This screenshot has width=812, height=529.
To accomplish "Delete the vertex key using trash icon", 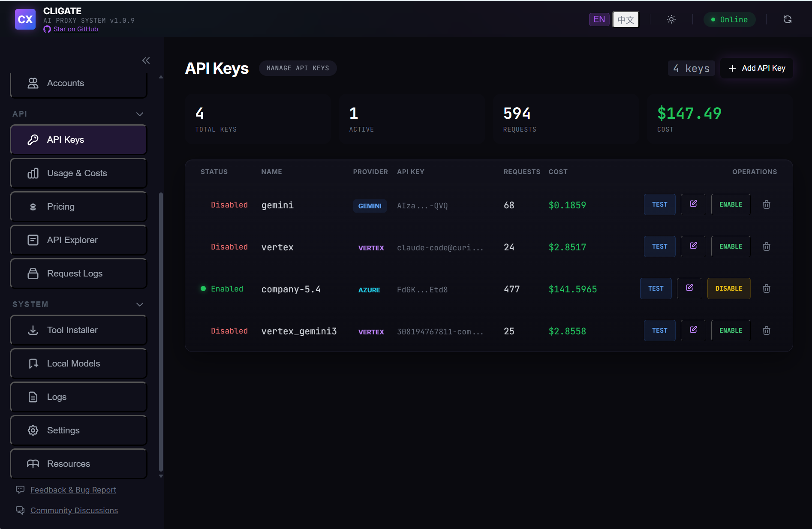I will click(x=767, y=246).
